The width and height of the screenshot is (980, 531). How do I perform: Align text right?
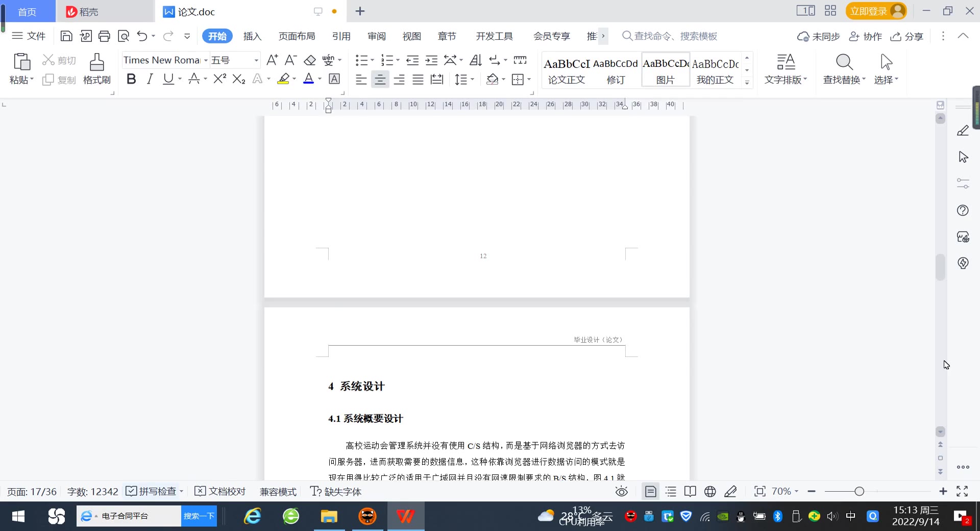[399, 79]
